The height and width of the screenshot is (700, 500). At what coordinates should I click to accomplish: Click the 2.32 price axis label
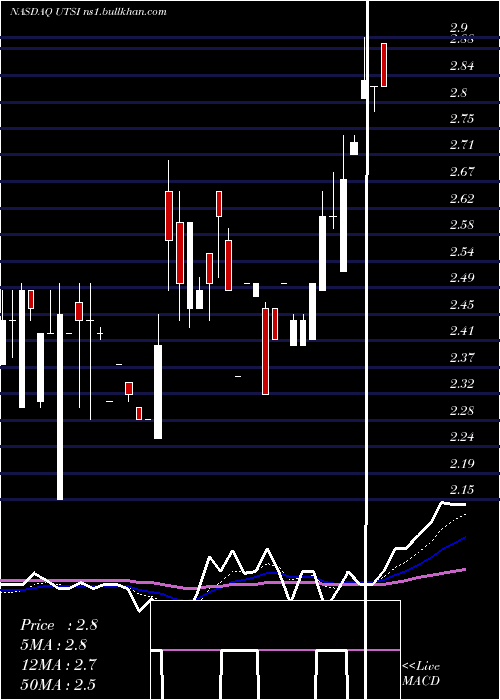point(462,384)
